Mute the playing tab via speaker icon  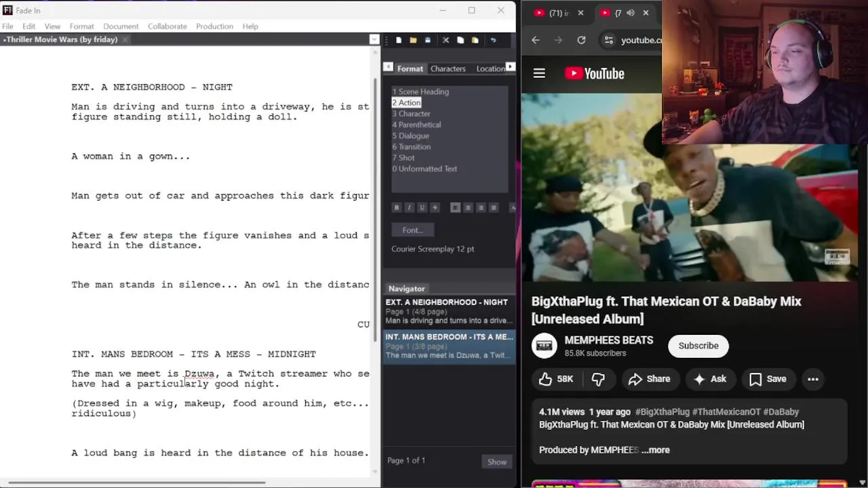[x=631, y=13]
